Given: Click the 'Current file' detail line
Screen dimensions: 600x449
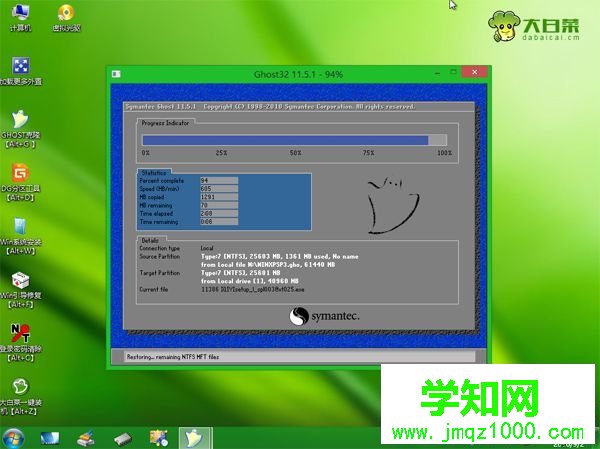Looking at the screenshot, I should point(222,289).
